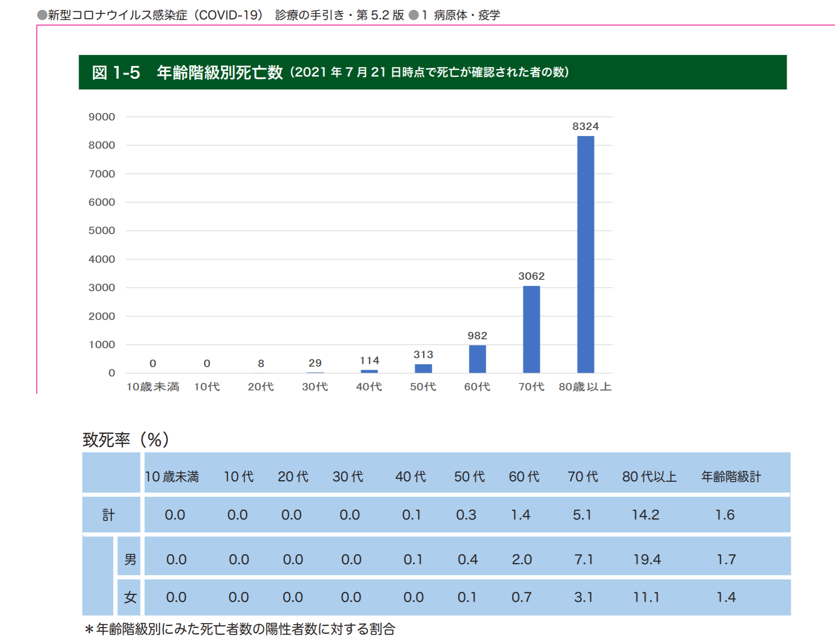Click the 男 row label in the table
Viewport: 835px width, 644px height.
tap(130, 560)
